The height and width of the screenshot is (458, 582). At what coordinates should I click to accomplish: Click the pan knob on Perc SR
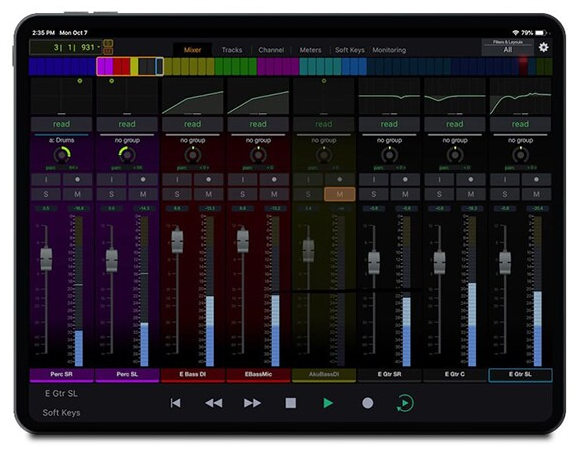pos(62,155)
